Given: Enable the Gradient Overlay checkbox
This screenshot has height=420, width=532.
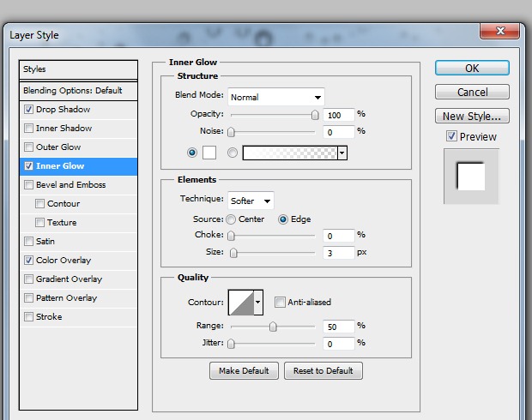Looking at the screenshot, I should coord(28,279).
